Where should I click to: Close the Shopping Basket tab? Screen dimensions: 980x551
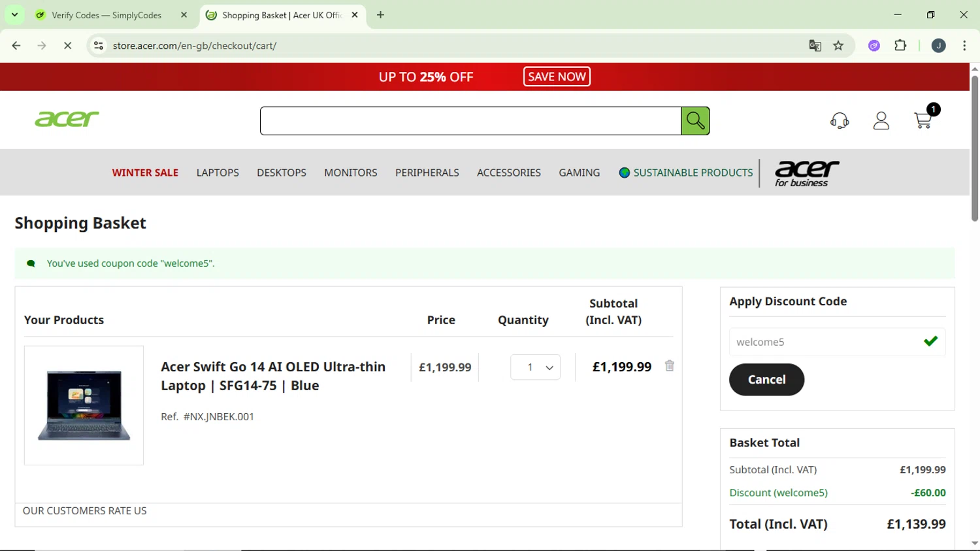355,15
